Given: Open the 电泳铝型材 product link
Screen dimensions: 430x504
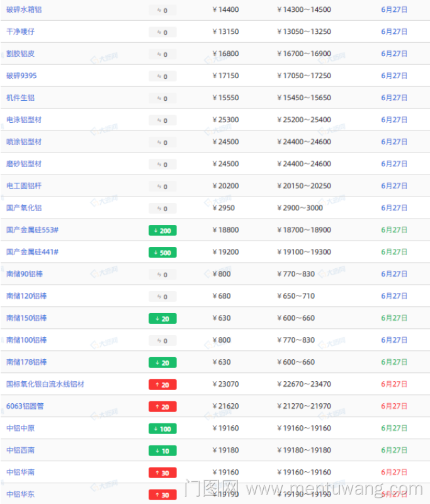Looking at the screenshot, I should tap(24, 120).
